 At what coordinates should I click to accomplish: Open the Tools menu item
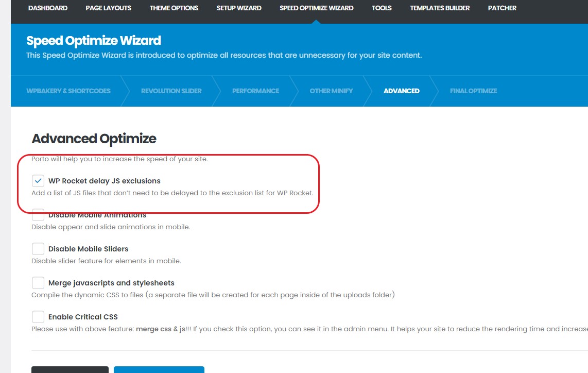point(382,8)
